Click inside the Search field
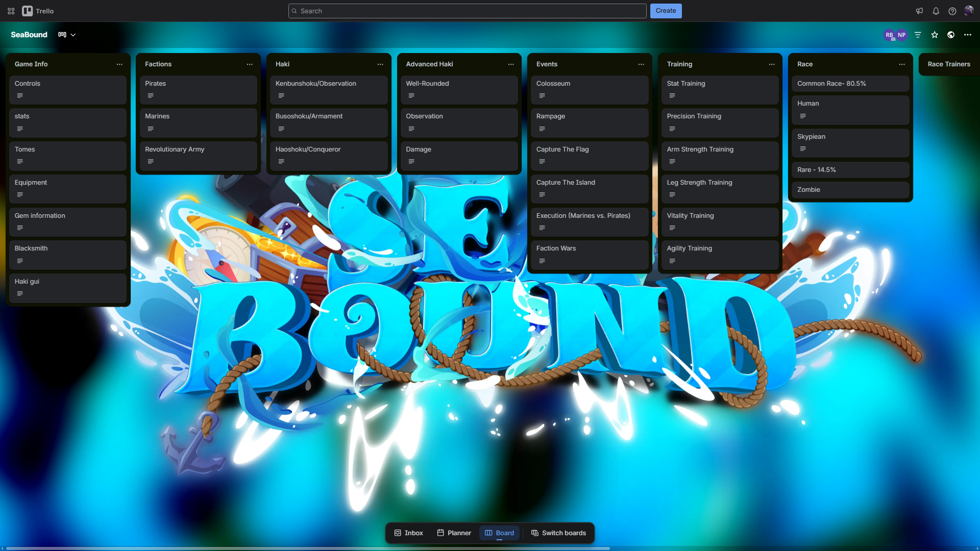Viewport: 980px width, 551px height. pos(467,11)
